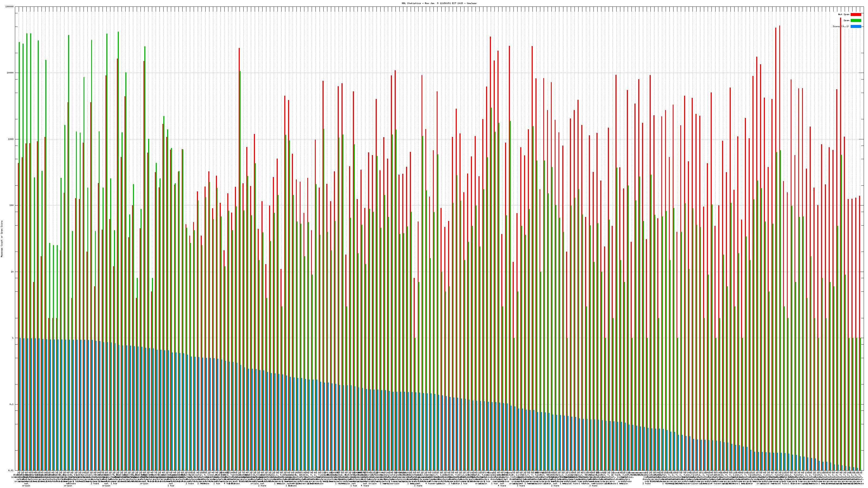
Task: Click the 100000 y-axis label
Action: coord(10,7)
